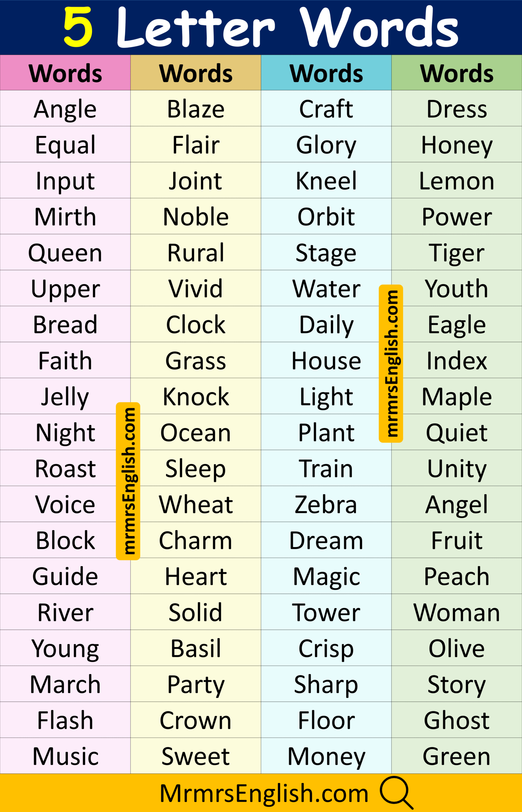The height and width of the screenshot is (812, 522).
Task: Select the word Sweet
Action: 195,756
